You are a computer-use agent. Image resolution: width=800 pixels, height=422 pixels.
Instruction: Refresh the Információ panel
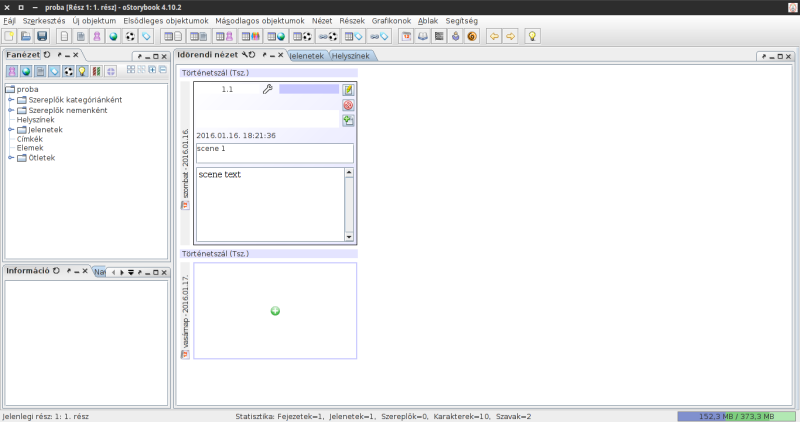click(x=56, y=271)
